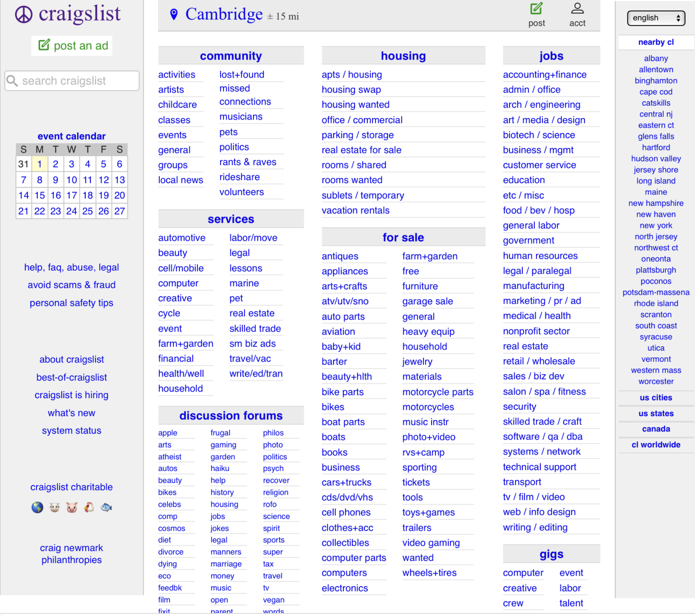Viewport: 695px width, 616px height.
Task: Open skilled trade services
Action: tap(255, 329)
